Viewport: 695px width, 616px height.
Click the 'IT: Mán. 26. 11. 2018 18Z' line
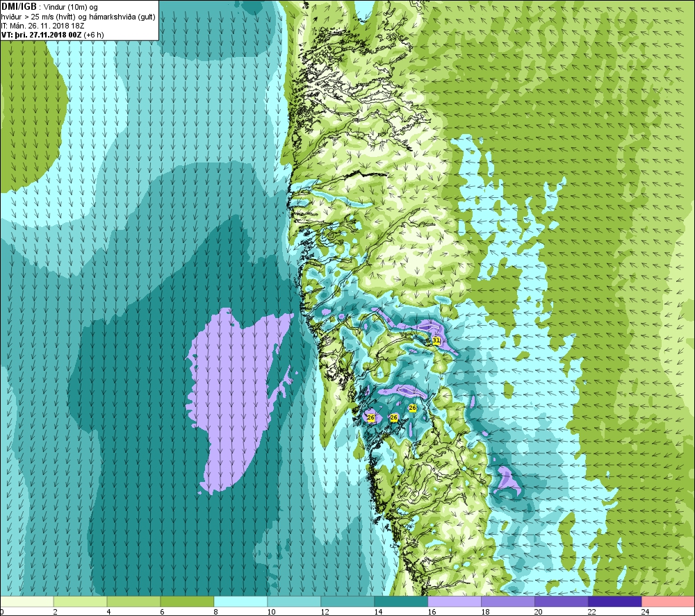[42, 26]
